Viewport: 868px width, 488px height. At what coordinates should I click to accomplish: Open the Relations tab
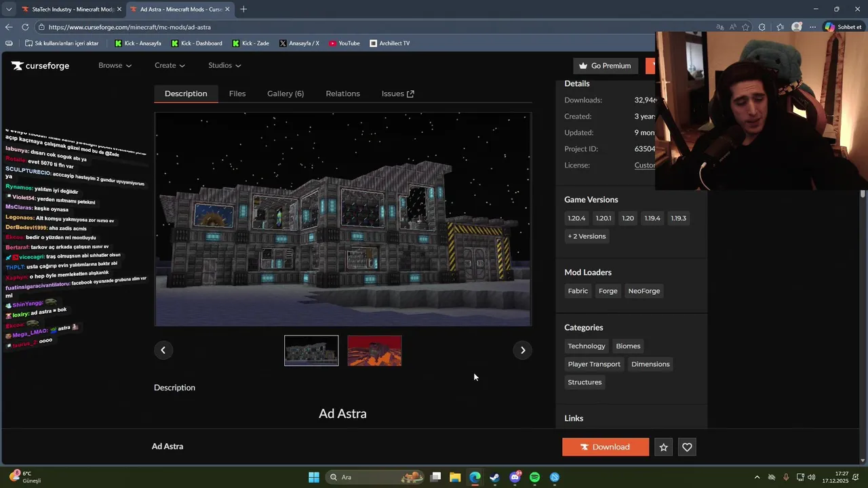point(342,94)
